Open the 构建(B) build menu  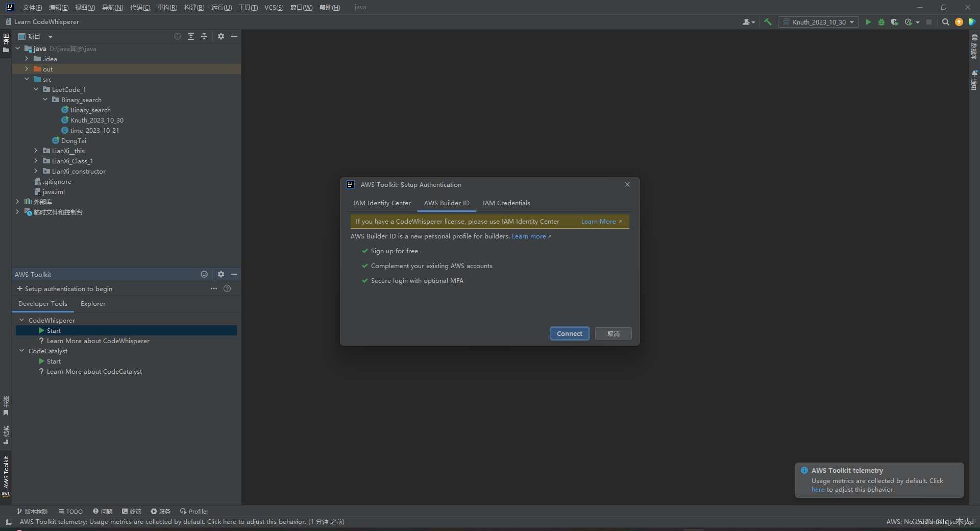tap(194, 7)
